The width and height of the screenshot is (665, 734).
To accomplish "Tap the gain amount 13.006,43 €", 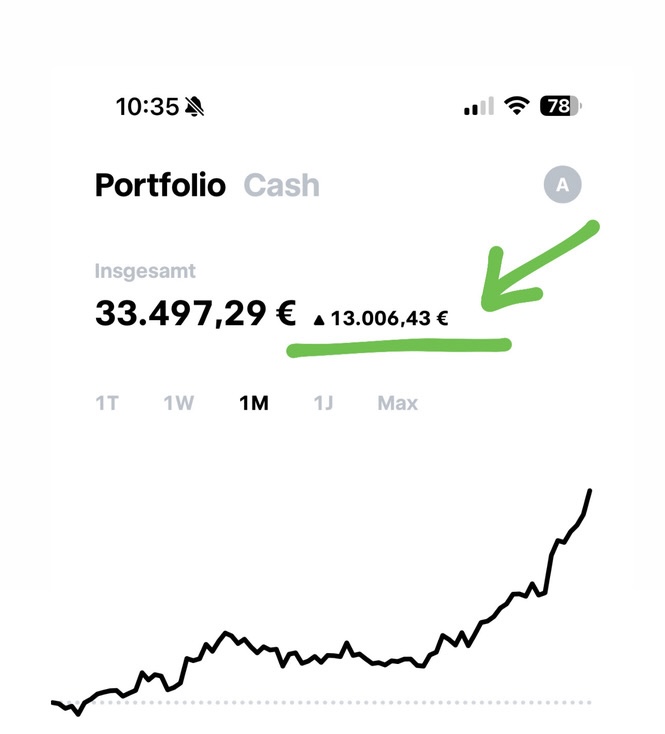I will point(389,320).
